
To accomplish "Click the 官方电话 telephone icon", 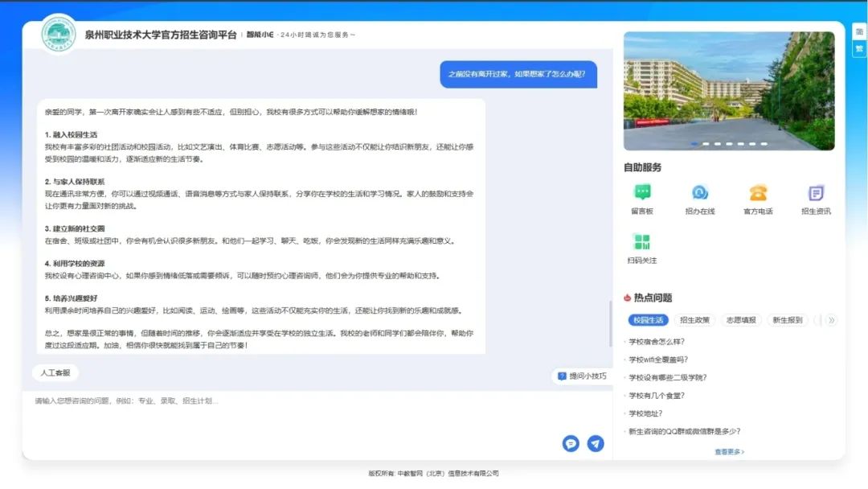I will pyautogui.click(x=758, y=193).
